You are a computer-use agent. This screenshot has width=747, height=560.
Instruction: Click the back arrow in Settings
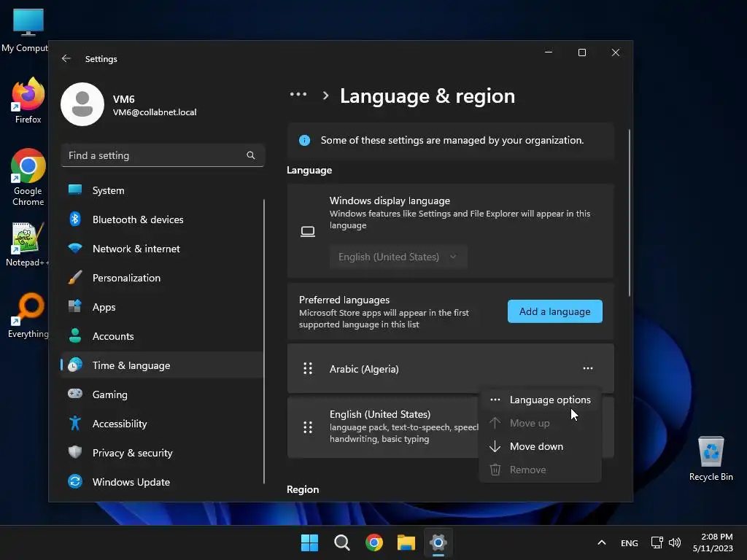(66, 58)
